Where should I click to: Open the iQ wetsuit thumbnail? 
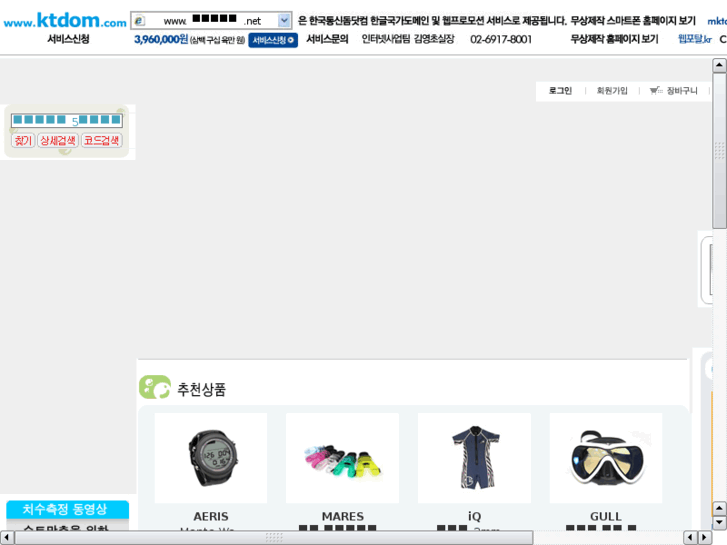pyautogui.click(x=474, y=458)
